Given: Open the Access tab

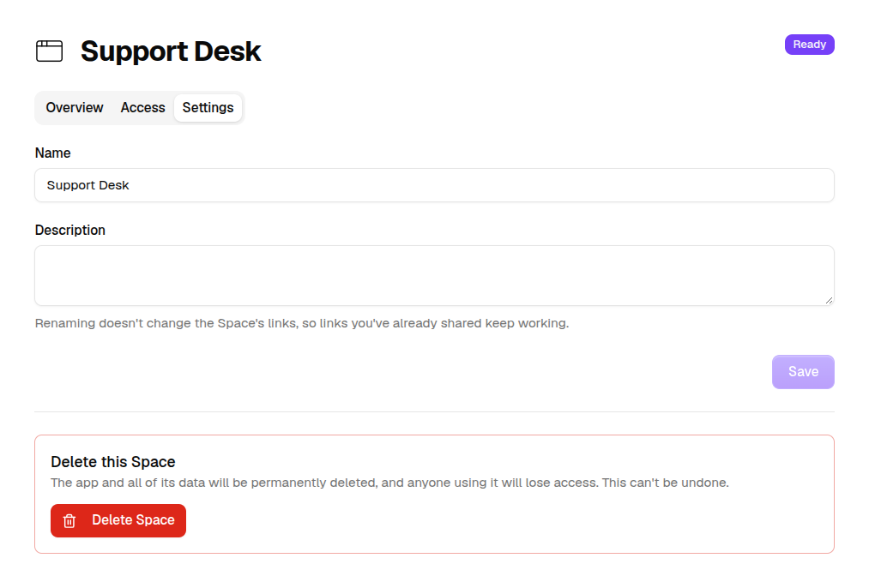Looking at the screenshot, I should tap(143, 107).
